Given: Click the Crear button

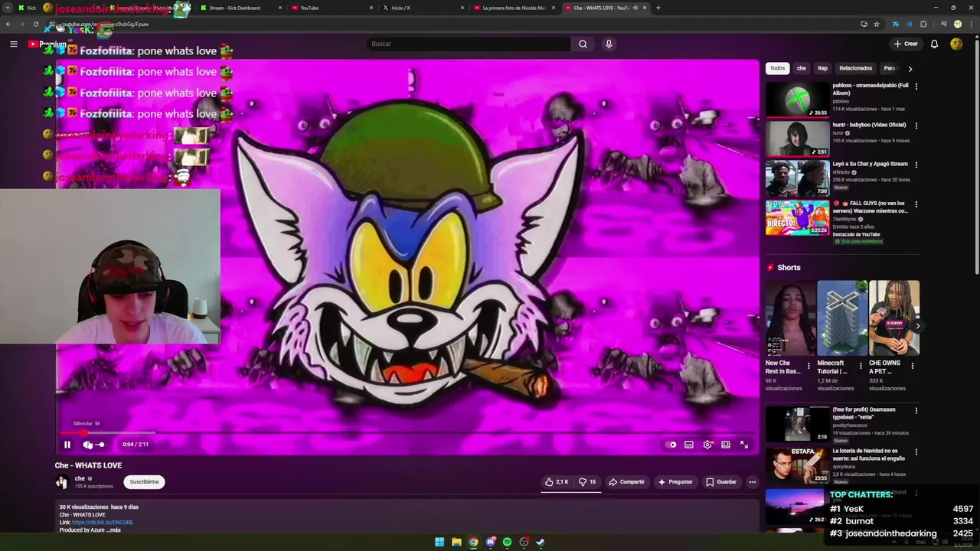Looking at the screenshot, I should [x=906, y=44].
